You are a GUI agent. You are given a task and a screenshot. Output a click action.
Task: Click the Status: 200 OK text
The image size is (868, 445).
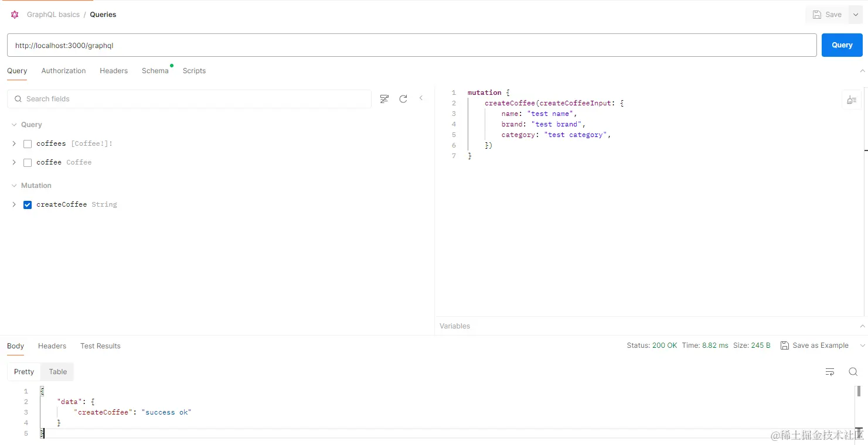tap(652, 345)
